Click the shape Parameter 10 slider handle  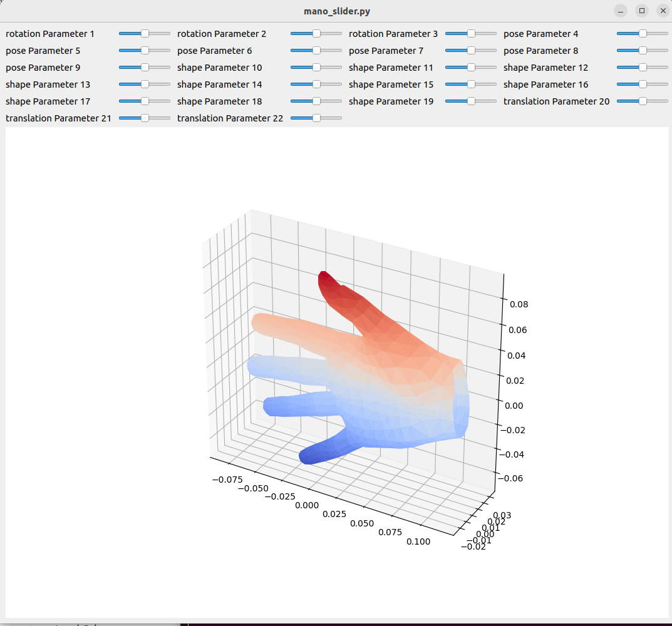pyautogui.click(x=316, y=67)
